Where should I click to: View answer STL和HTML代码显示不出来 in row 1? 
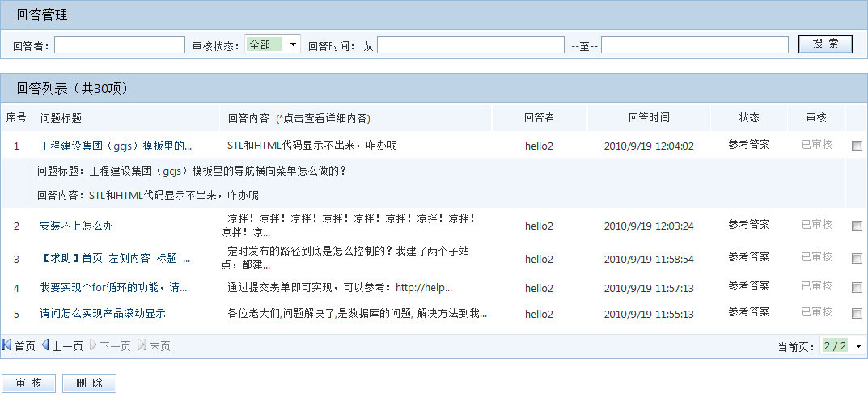pos(312,146)
